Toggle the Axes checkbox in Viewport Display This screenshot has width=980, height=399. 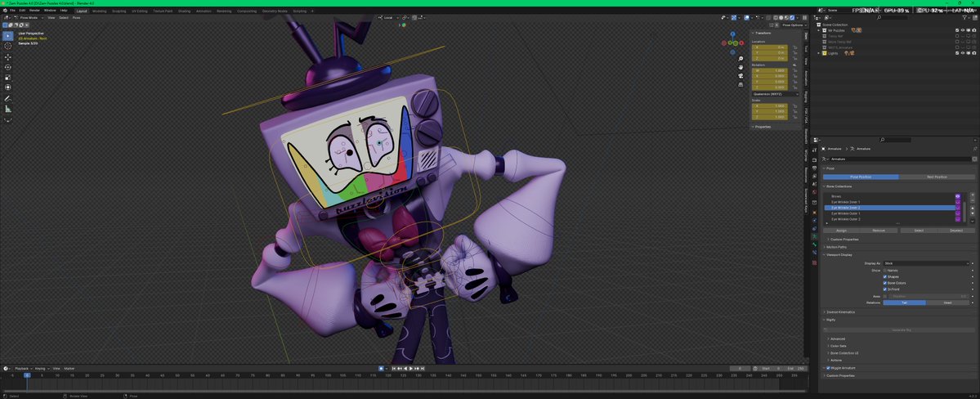(x=884, y=297)
